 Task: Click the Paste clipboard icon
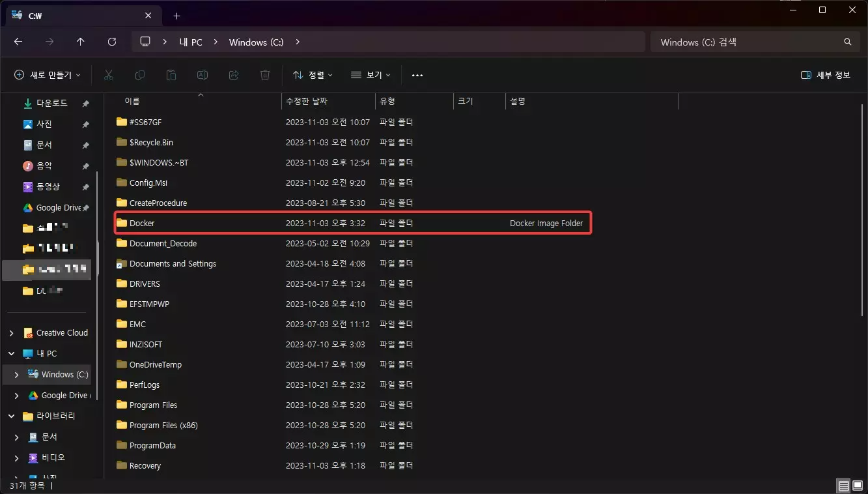171,75
